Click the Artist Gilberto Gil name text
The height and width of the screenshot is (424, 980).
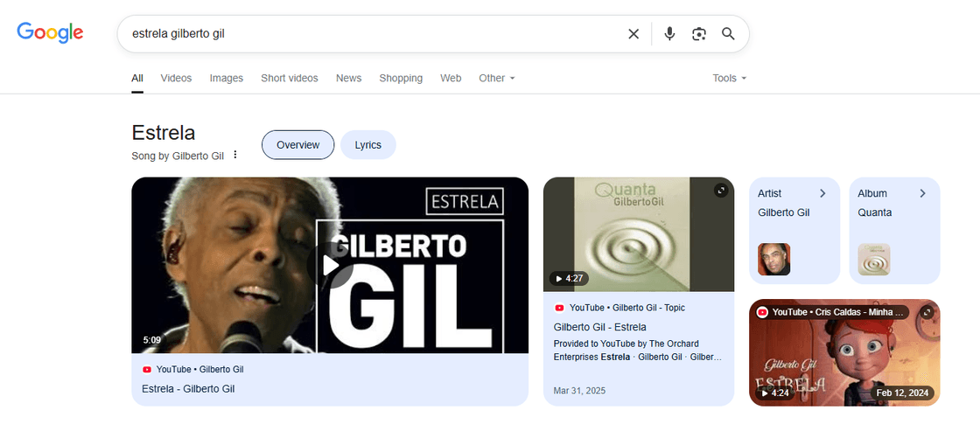pyautogui.click(x=784, y=212)
